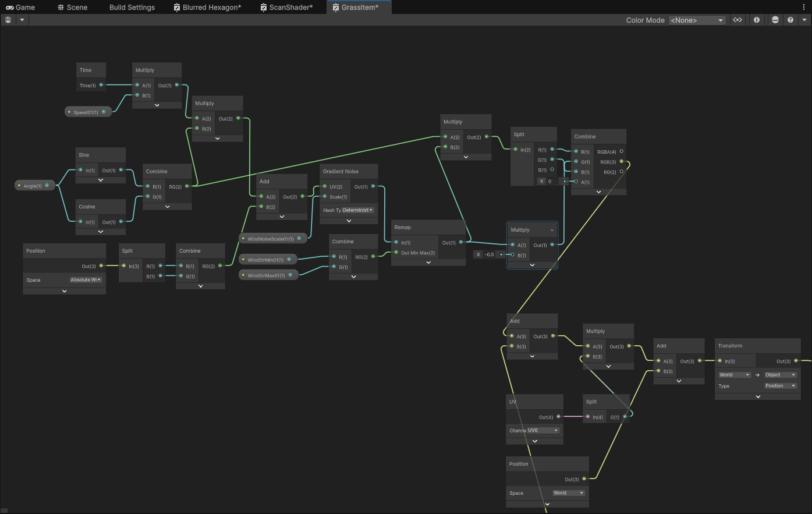Click UV node Out(4) output port
Image resolution: width=812 pixels, height=514 pixels.
[x=558, y=416]
